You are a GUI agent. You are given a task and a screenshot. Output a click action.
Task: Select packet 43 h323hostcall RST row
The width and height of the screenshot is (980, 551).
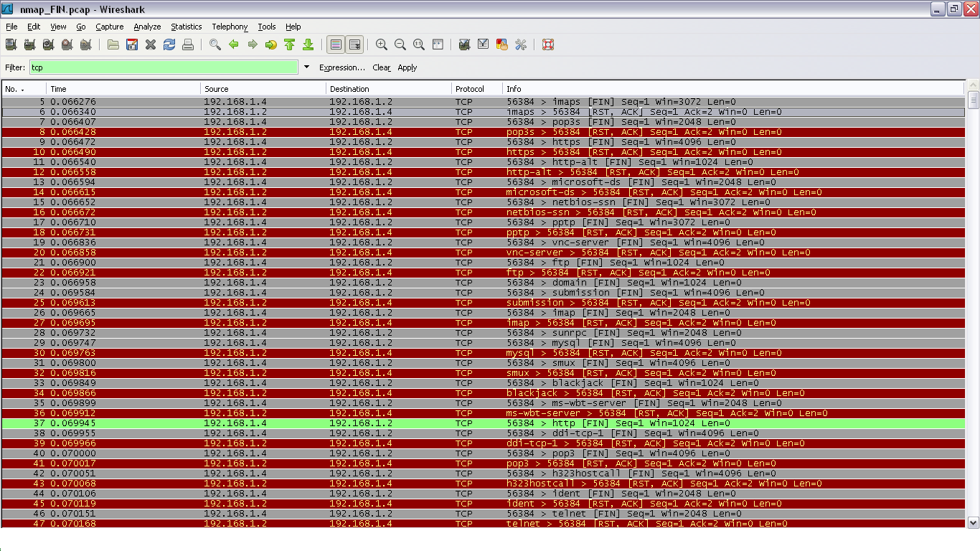[x=483, y=484]
